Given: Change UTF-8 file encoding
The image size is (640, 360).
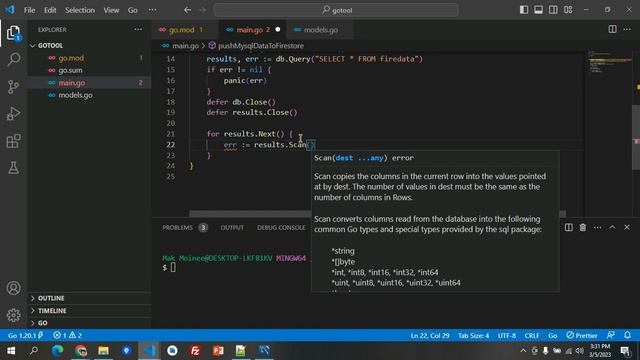Looking at the screenshot, I should click(x=507, y=335).
